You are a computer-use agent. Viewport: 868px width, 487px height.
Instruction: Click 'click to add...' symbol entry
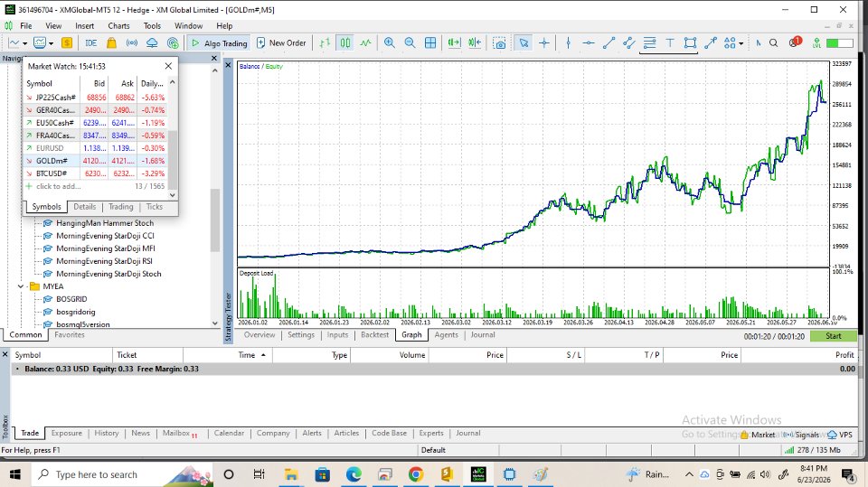click(58, 186)
